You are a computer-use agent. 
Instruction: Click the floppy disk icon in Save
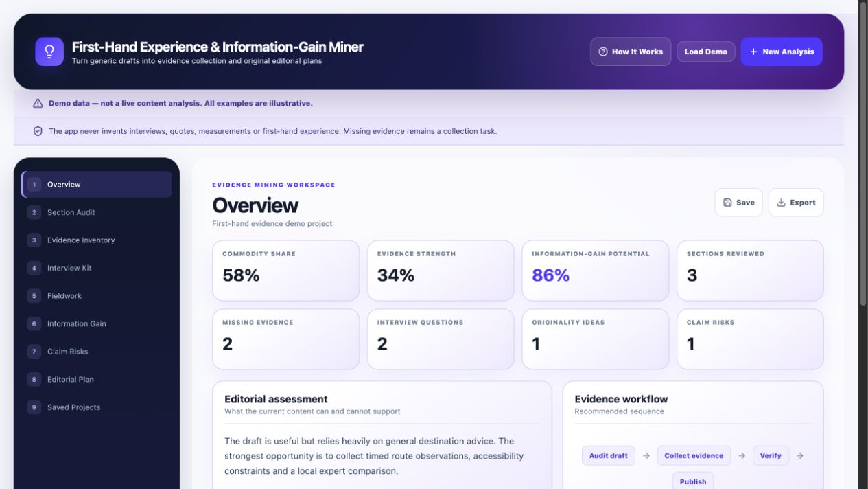pos(727,203)
